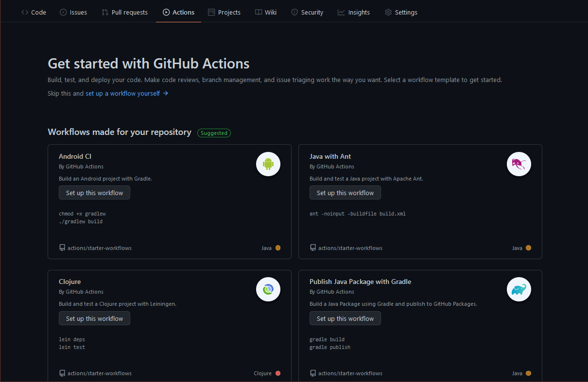
Task: Click 'Build an Android project with Gradle.' description
Action: coord(105,179)
